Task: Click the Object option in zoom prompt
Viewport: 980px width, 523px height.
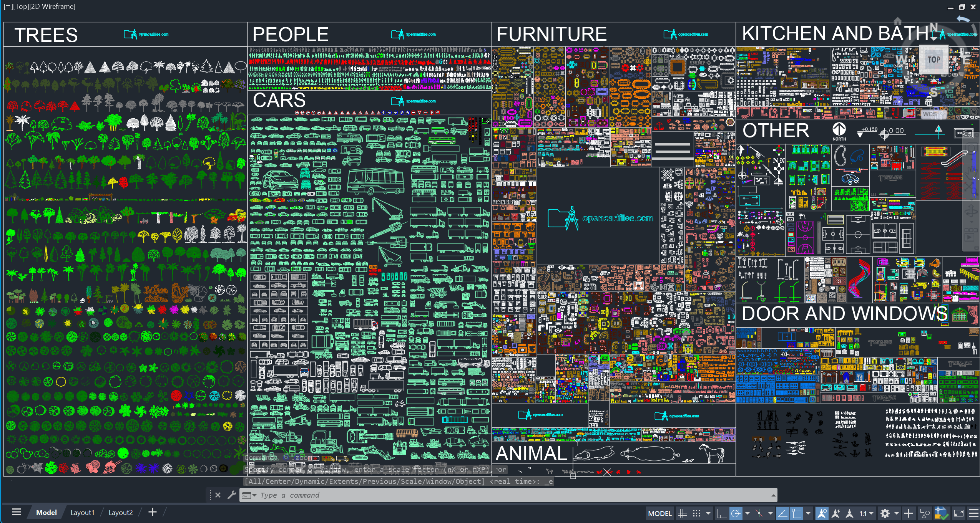Action: tap(468, 481)
